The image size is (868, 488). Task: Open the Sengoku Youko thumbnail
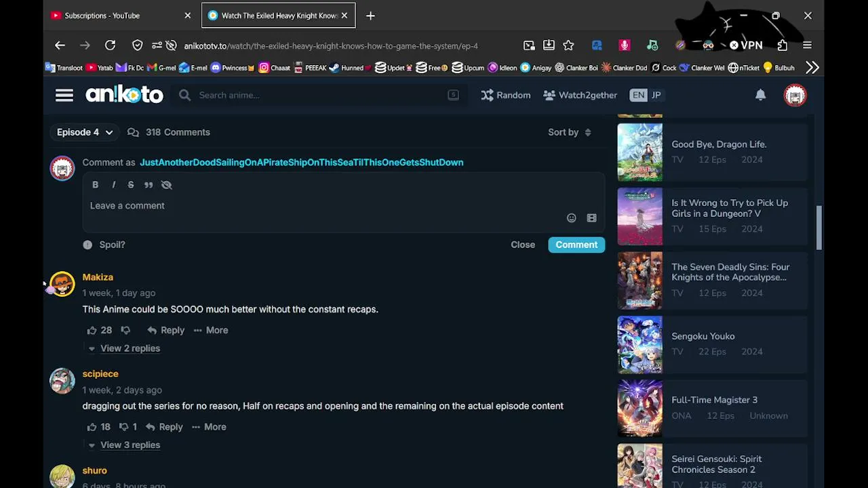tap(639, 344)
